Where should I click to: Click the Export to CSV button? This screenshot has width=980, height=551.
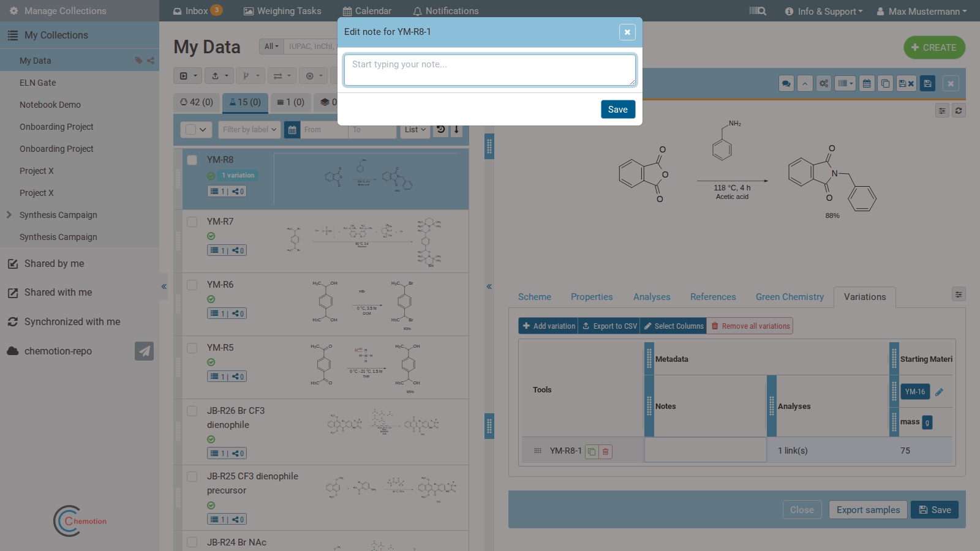[x=609, y=326]
